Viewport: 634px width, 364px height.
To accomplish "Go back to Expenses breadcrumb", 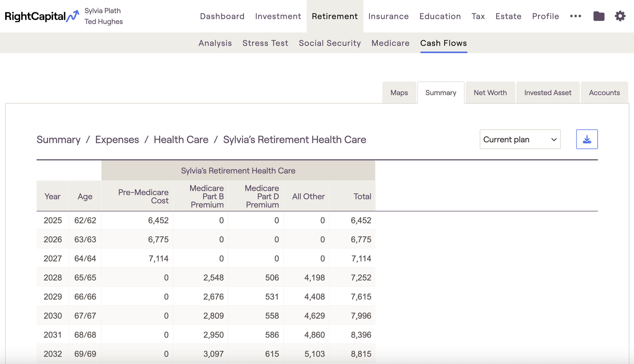I will (117, 140).
